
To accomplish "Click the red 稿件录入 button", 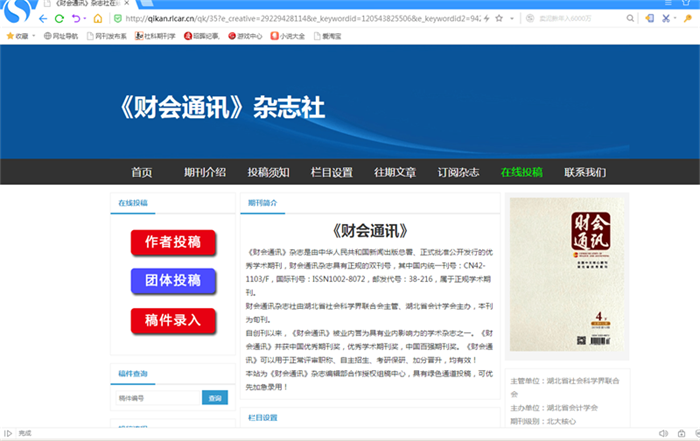I will coord(173,320).
